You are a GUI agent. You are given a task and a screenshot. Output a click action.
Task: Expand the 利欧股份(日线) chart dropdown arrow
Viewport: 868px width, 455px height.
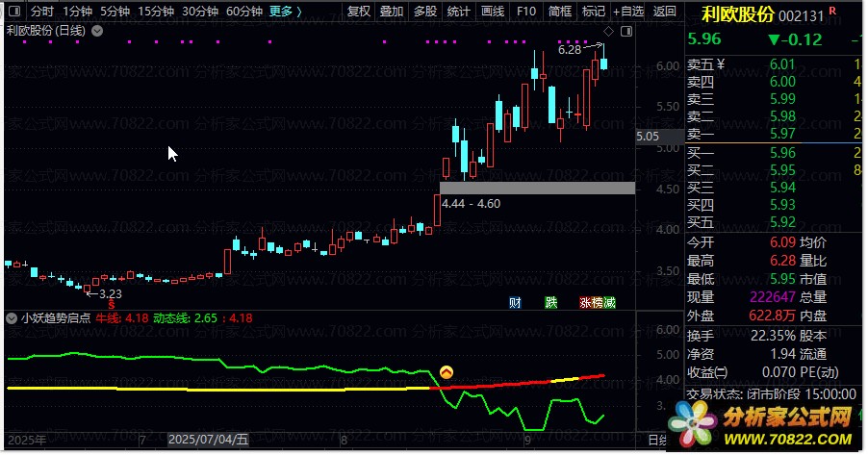point(97,31)
